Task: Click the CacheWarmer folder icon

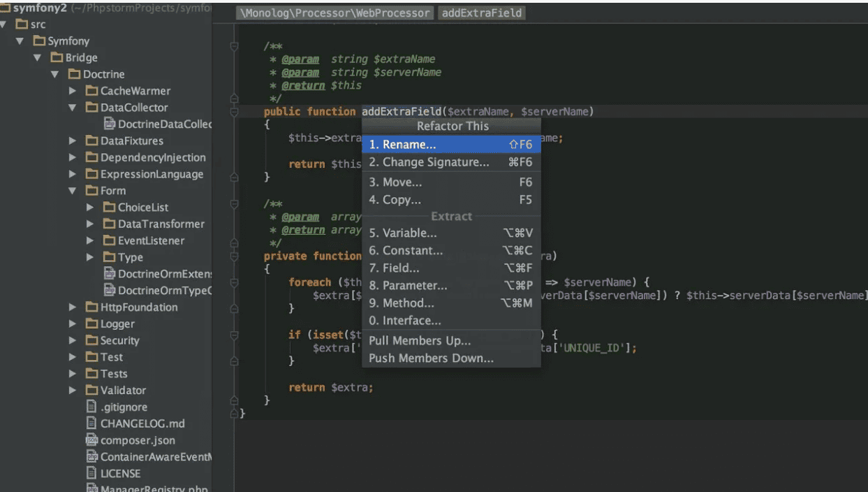Action: 91,91
